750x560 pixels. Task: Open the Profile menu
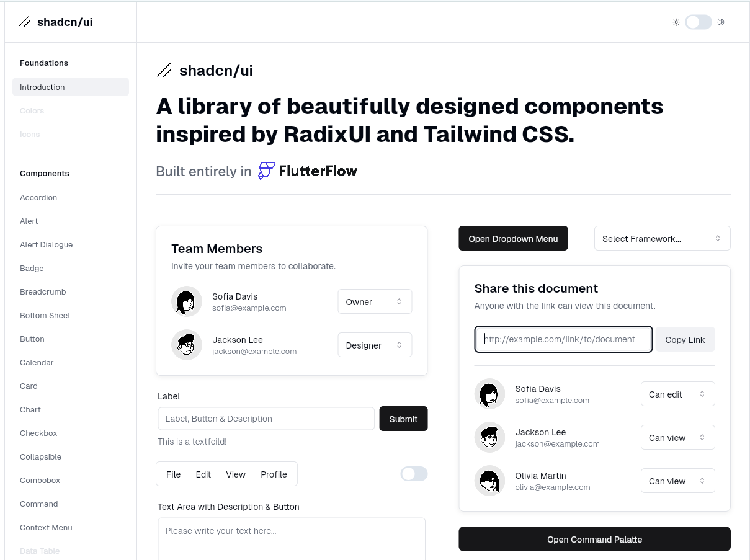point(274,474)
